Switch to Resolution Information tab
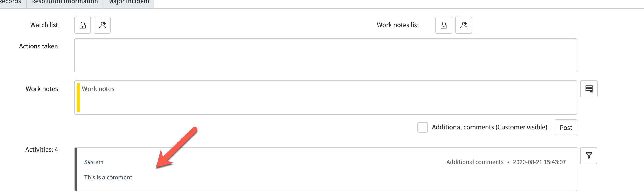The image size is (644, 196). [64, 2]
